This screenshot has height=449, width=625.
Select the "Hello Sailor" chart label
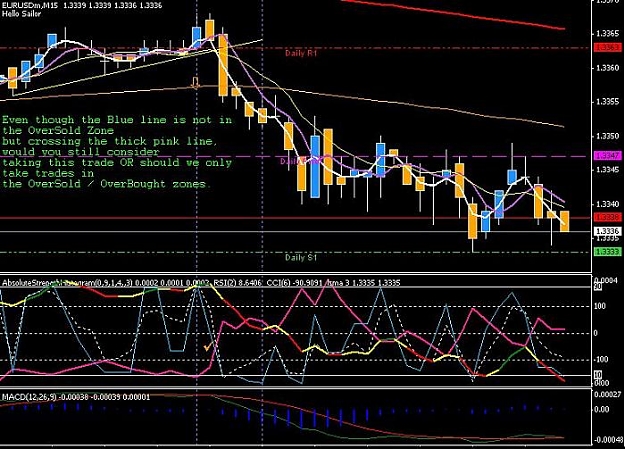coord(21,14)
